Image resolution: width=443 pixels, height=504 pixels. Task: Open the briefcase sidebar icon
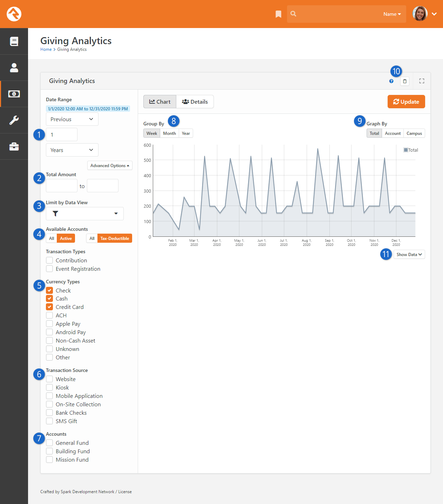pos(14,146)
